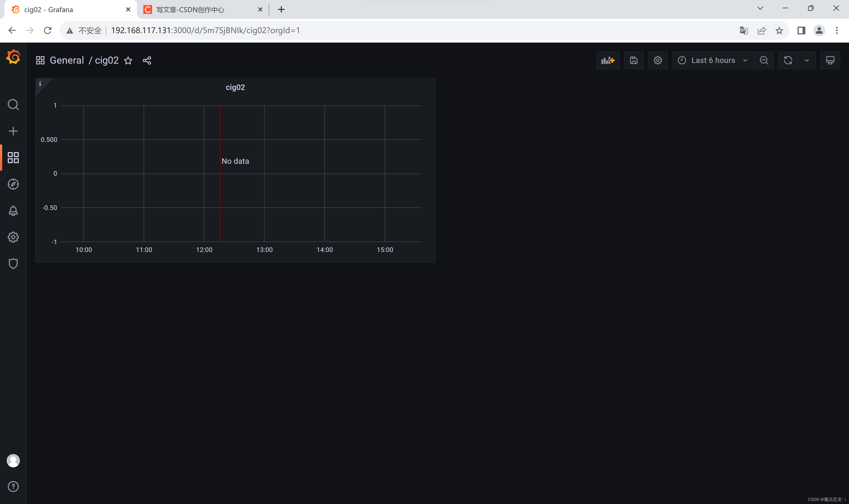Open the Chrome three-dot menu
The width and height of the screenshot is (849, 504).
tap(837, 31)
